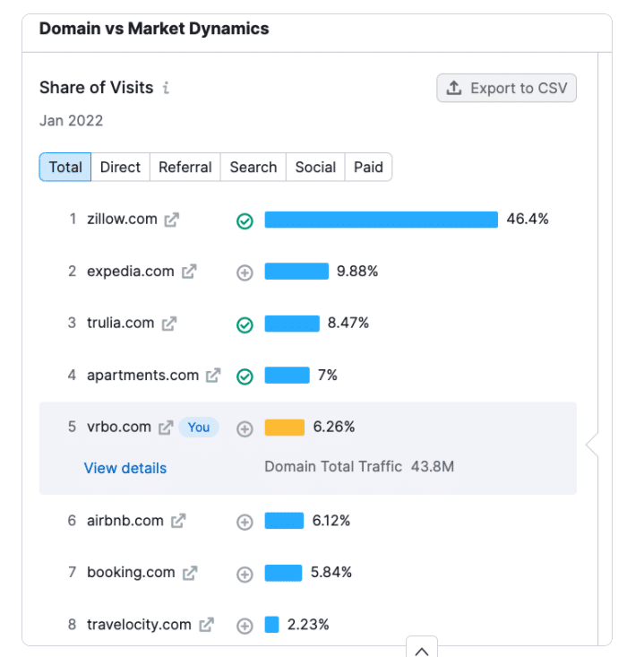Open View details link for vrbo.com
Viewport: 644px width, 657px height.
[125, 468]
